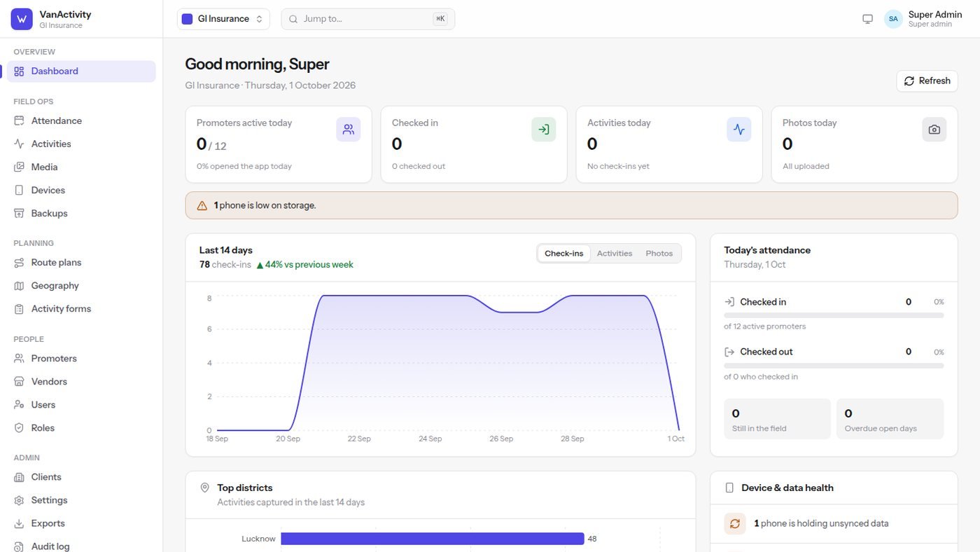Image resolution: width=980 pixels, height=552 pixels.
Task: Open the Users icon in sidebar
Action: pos(19,405)
